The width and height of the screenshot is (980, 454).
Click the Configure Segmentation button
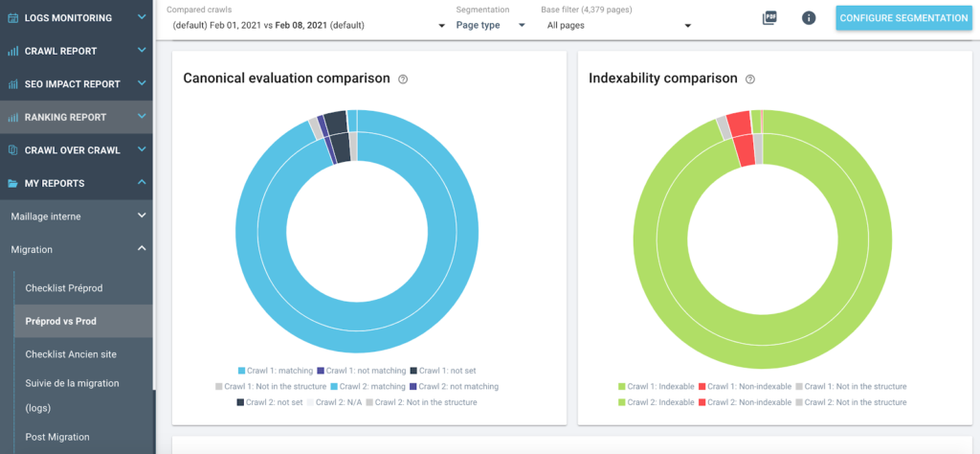tap(903, 18)
